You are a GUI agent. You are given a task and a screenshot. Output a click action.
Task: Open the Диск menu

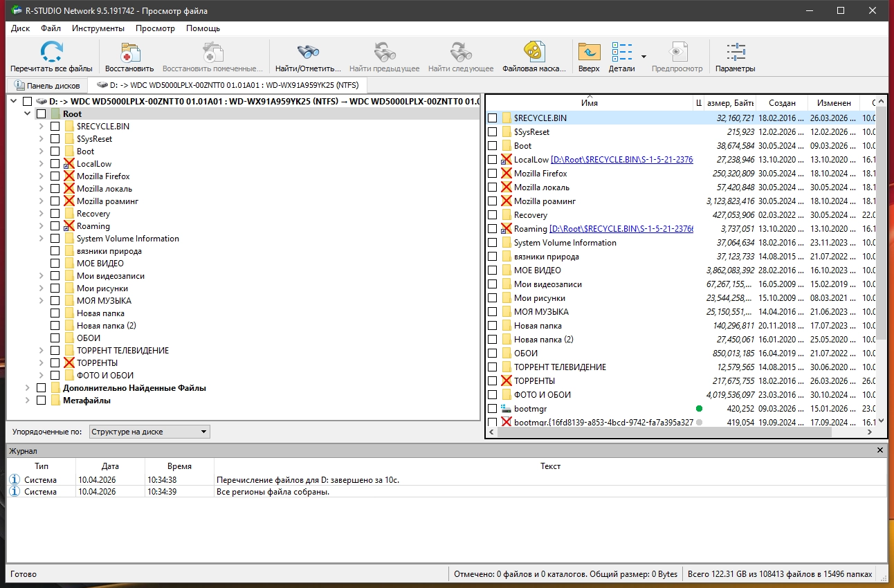[x=21, y=28]
